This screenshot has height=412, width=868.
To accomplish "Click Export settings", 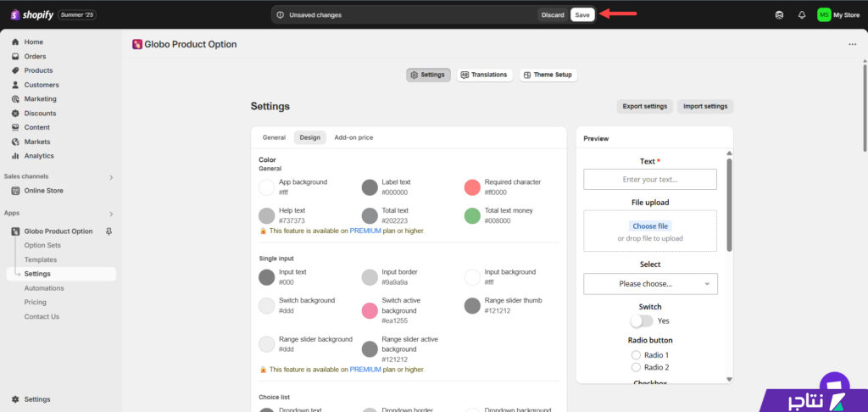I will [x=645, y=106].
